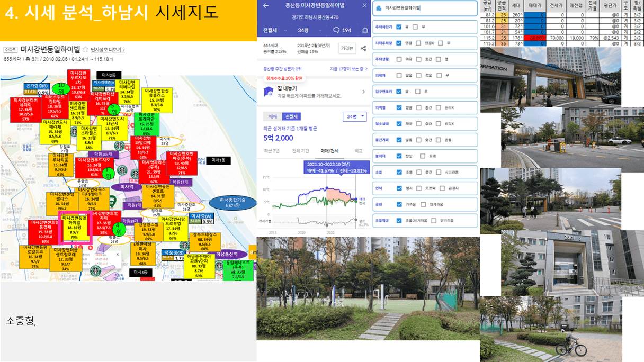644x362 pixels.
Task: Switch to the 전체 기간 tab
Action: [x=301, y=151]
